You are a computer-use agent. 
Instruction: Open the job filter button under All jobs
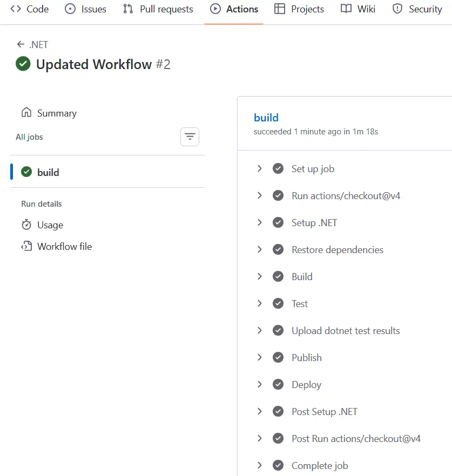pyautogui.click(x=190, y=137)
